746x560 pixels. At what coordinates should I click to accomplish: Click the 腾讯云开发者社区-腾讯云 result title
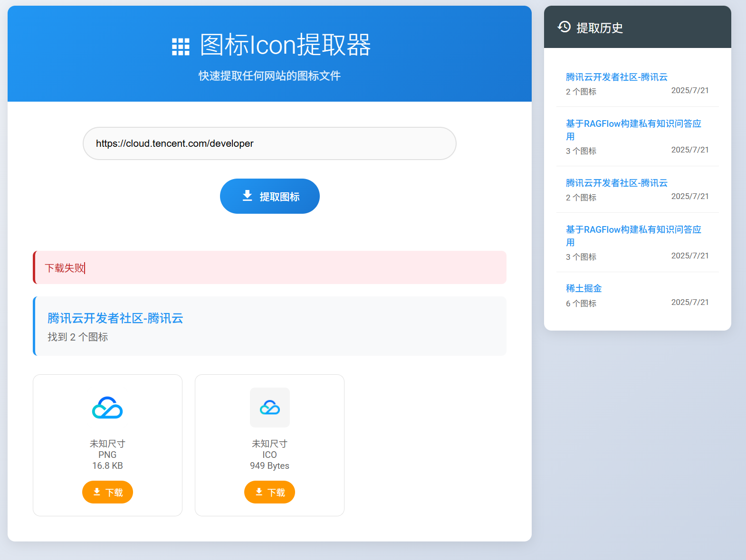coord(115,318)
